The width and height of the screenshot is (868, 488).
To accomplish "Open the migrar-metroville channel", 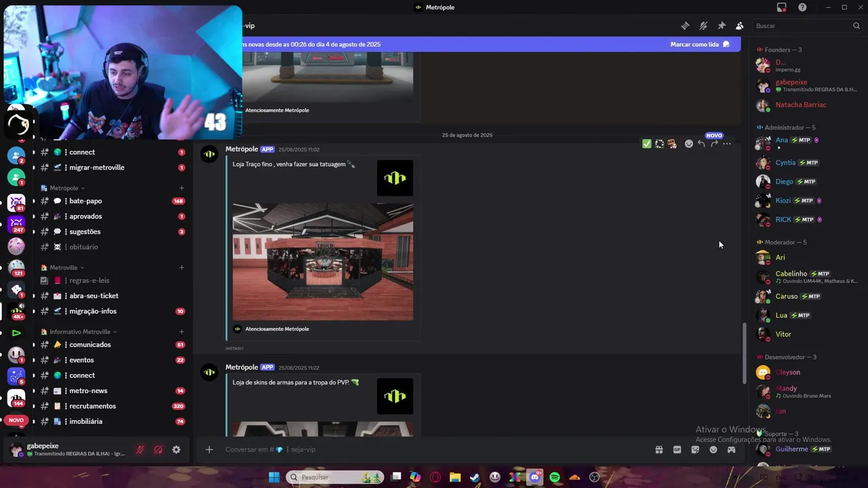I will pyautogui.click(x=112, y=167).
